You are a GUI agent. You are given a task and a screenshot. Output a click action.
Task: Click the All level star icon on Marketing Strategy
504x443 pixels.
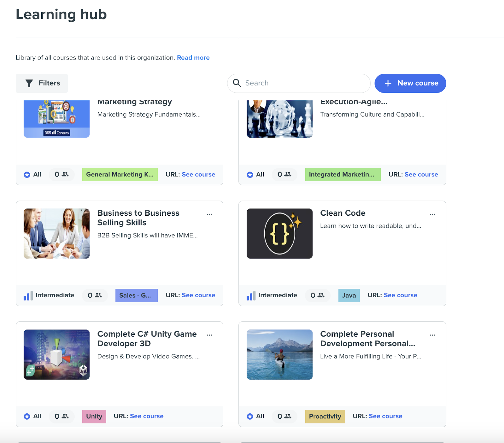[27, 175]
